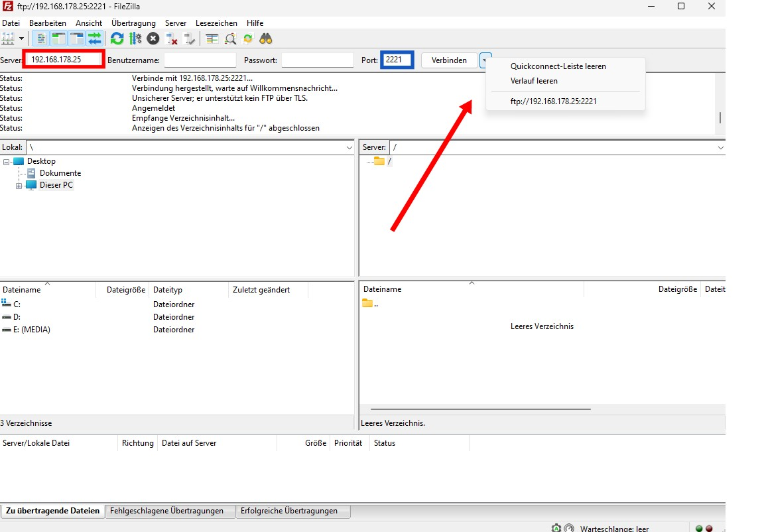This screenshot has height=532, width=764.
Task: Click the process queue toolbar icon
Action: [x=135, y=38]
